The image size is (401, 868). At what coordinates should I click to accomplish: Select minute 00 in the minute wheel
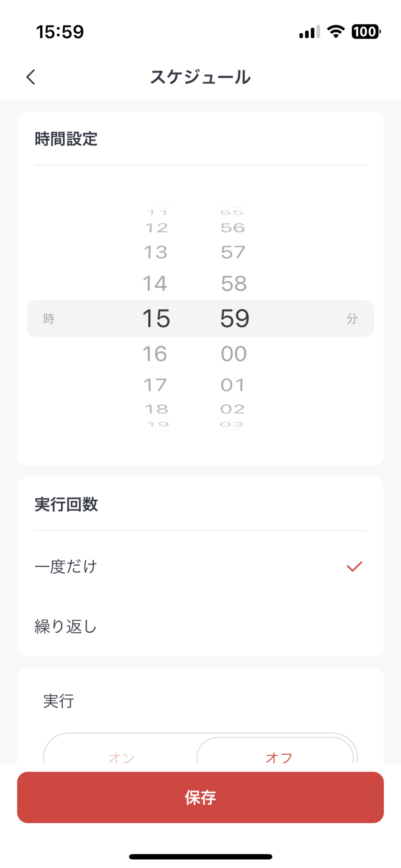point(234,353)
